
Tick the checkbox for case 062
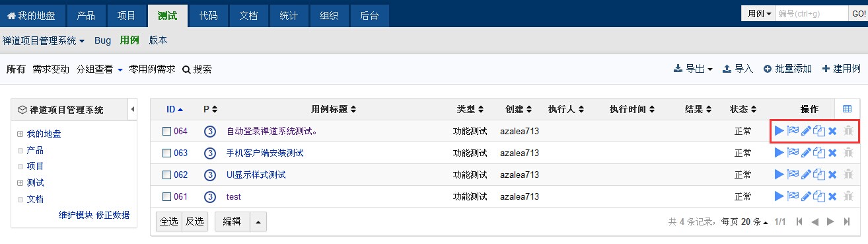pyautogui.click(x=166, y=175)
